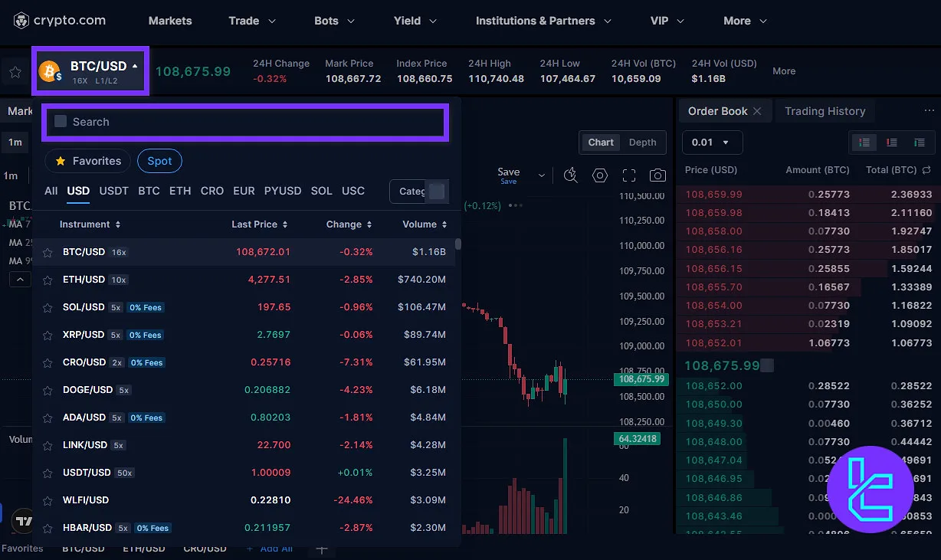Filter pairs by CRO quote tab
The image size is (941, 560).
coord(212,191)
